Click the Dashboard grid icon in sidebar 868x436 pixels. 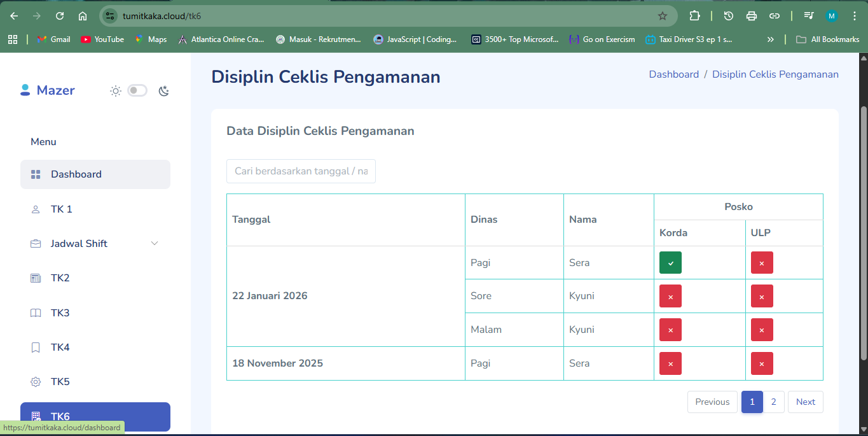pos(36,174)
